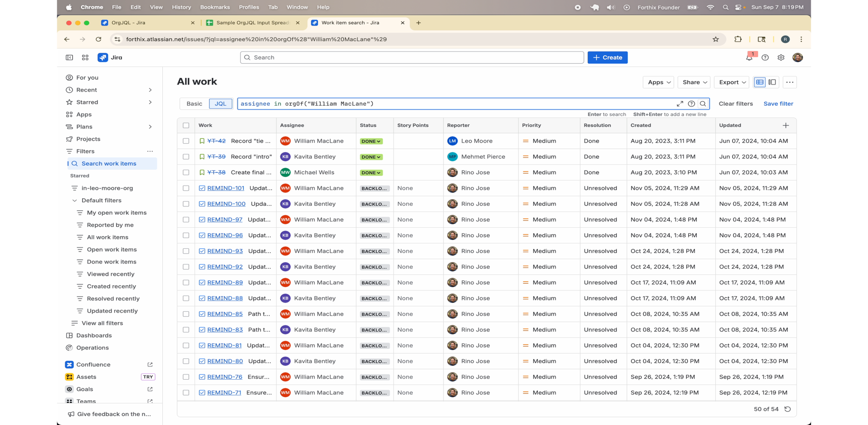The width and height of the screenshot is (868, 425).
Task: Switch to the Basic search tab
Action: [x=194, y=104]
